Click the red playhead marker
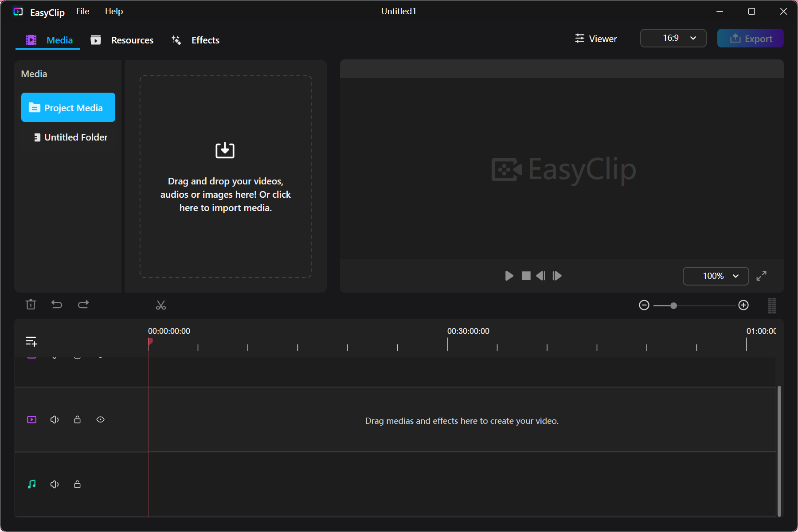The height and width of the screenshot is (532, 798). [x=150, y=341]
